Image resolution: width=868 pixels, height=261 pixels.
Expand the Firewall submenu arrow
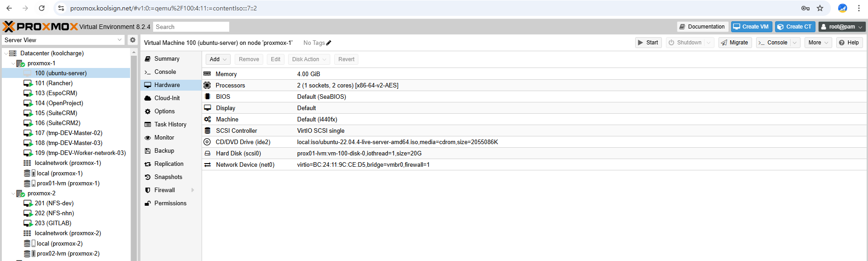click(193, 190)
